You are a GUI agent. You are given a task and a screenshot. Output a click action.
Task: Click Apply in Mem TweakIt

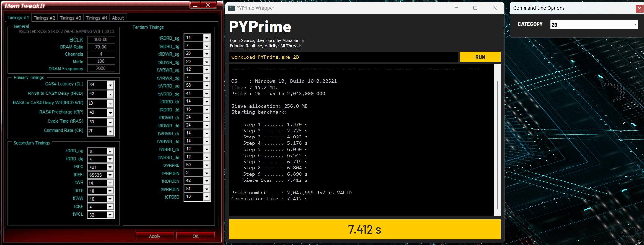click(155, 236)
